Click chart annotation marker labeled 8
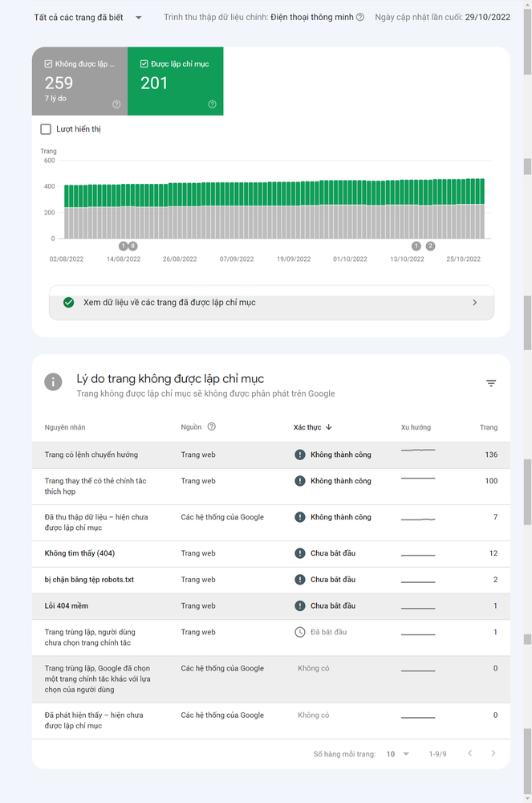Viewport: 532px width, 803px height. [x=132, y=246]
